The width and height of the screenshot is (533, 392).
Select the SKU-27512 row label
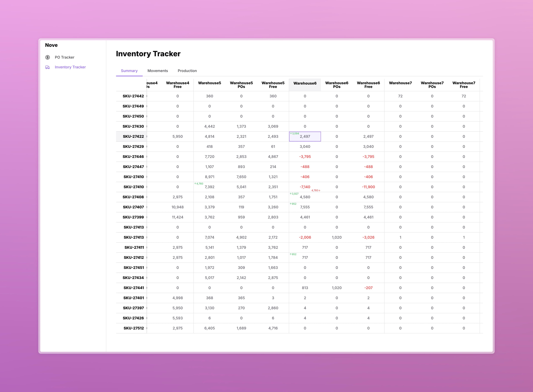click(x=133, y=328)
